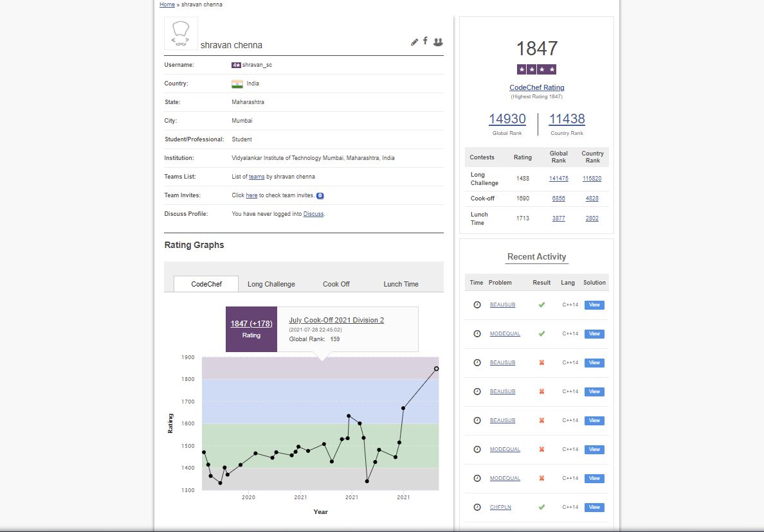Open Cook-off global rank 6856
The width and height of the screenshot is (764, 532).
pos(558,199)
